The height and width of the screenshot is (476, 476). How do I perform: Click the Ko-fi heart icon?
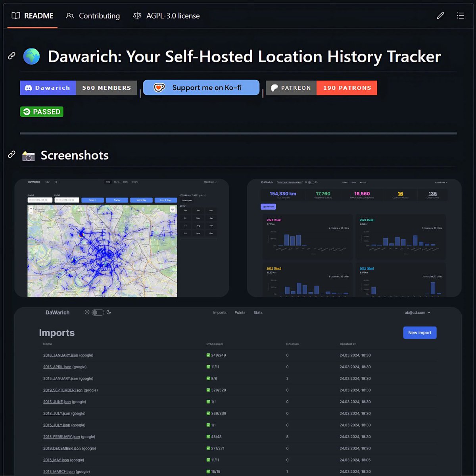pyautogui.click(x=159, y=87)
